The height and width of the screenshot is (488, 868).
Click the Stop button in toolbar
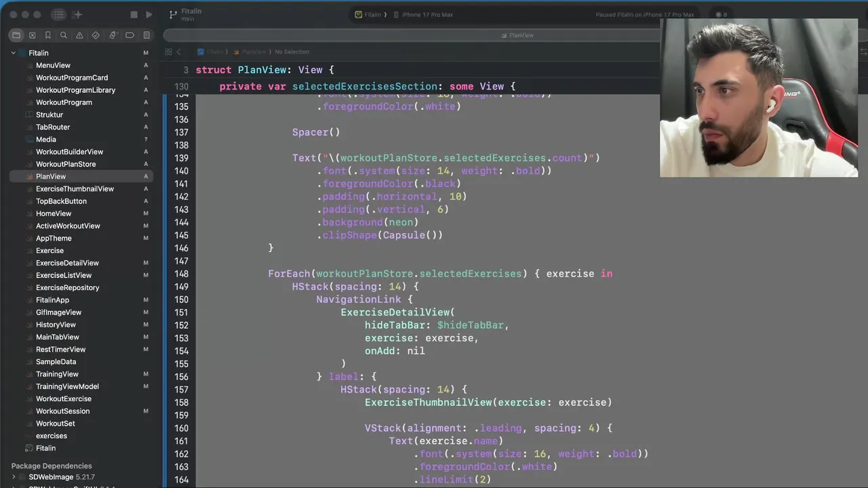[134, 14]
